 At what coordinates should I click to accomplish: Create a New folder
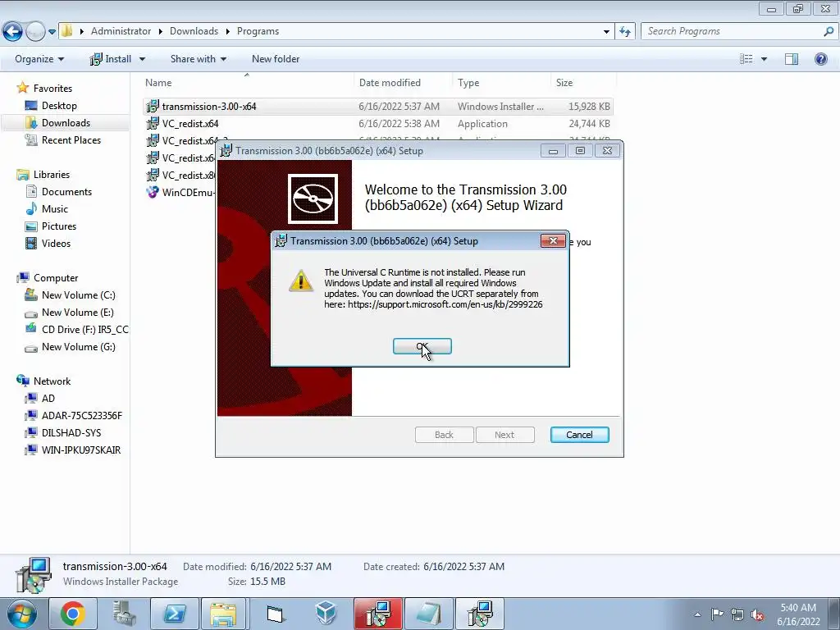point(276,59)
